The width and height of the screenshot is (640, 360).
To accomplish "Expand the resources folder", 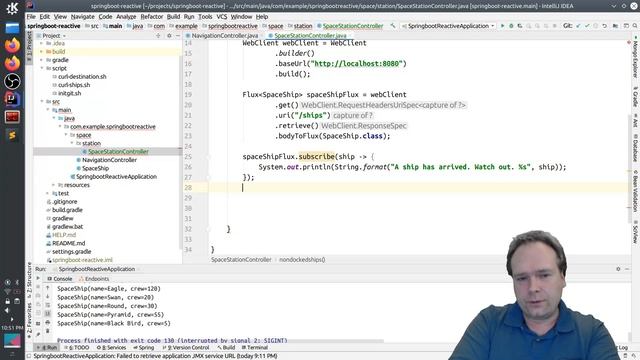I will click(53, 185).
